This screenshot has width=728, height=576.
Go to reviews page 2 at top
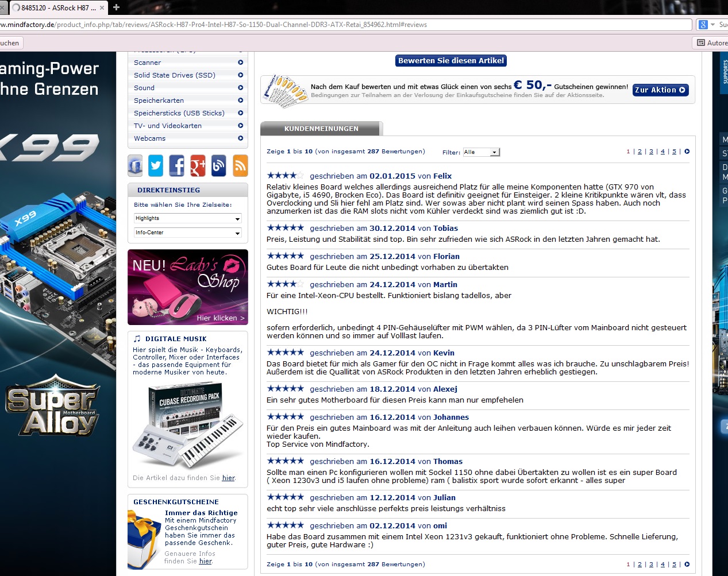point(640,152)
